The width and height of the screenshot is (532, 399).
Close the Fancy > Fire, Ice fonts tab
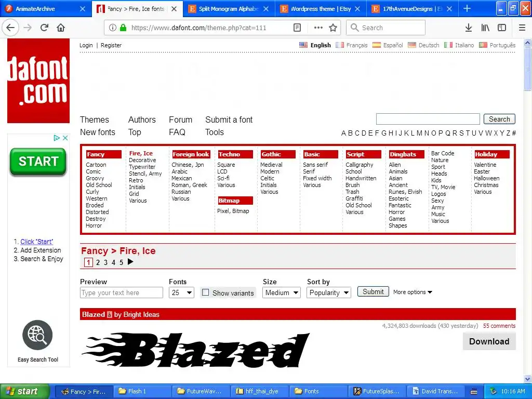pos(174,9)
